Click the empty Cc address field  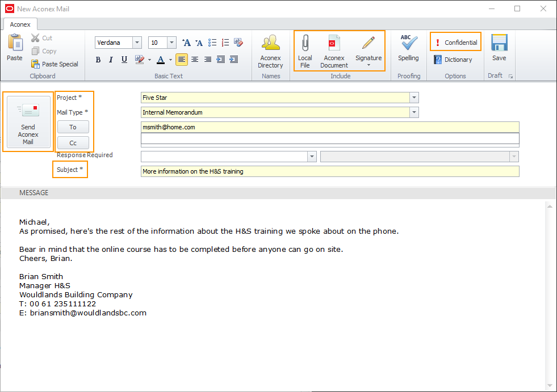[330, 138]
